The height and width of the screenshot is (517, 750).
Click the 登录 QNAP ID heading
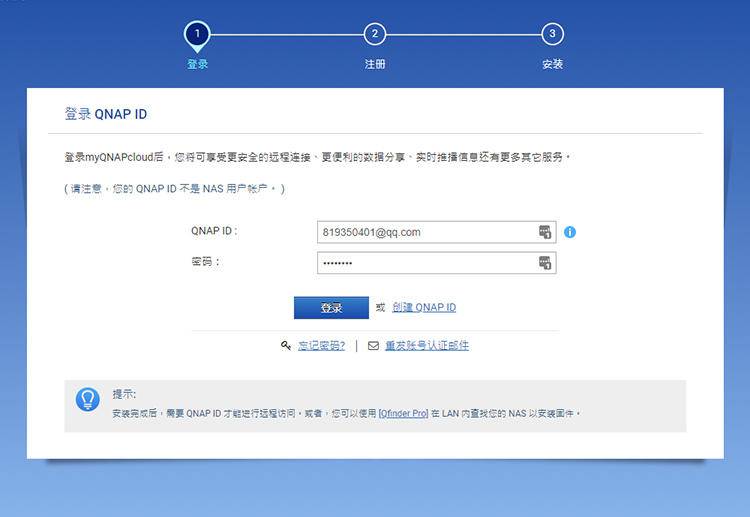point(106,114)
